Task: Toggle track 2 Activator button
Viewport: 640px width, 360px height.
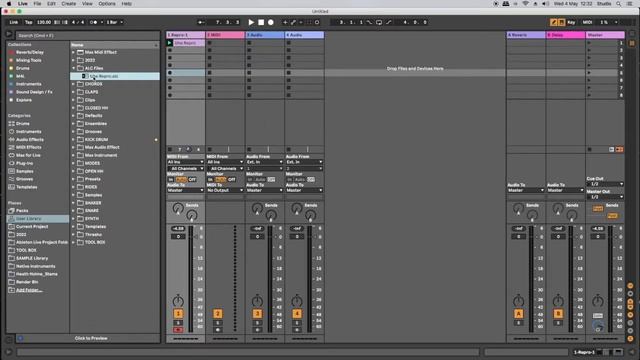Action: 218,313
